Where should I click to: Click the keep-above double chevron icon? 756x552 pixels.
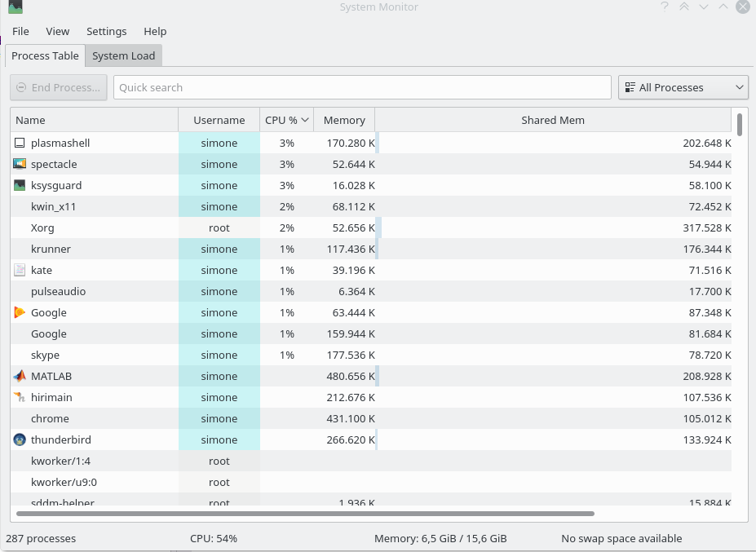coord(684,7)
